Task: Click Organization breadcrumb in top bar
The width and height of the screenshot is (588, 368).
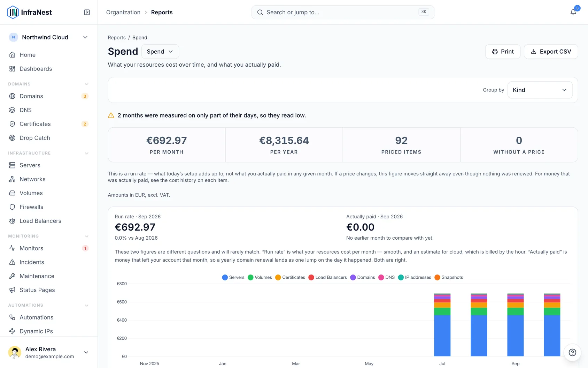Action: [x=123, y=12]
